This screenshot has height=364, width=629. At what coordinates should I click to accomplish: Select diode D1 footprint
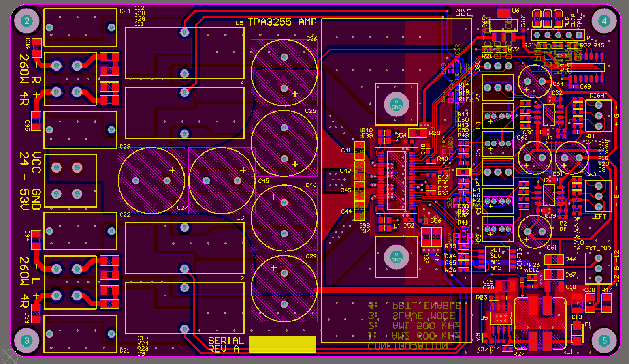[x=577, y=333]
